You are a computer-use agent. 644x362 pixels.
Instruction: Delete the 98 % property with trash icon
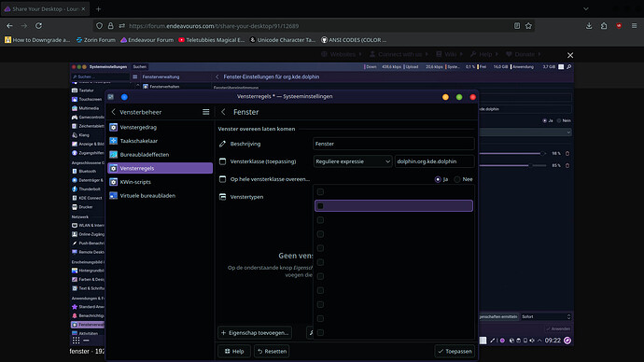tap(567, 154)
